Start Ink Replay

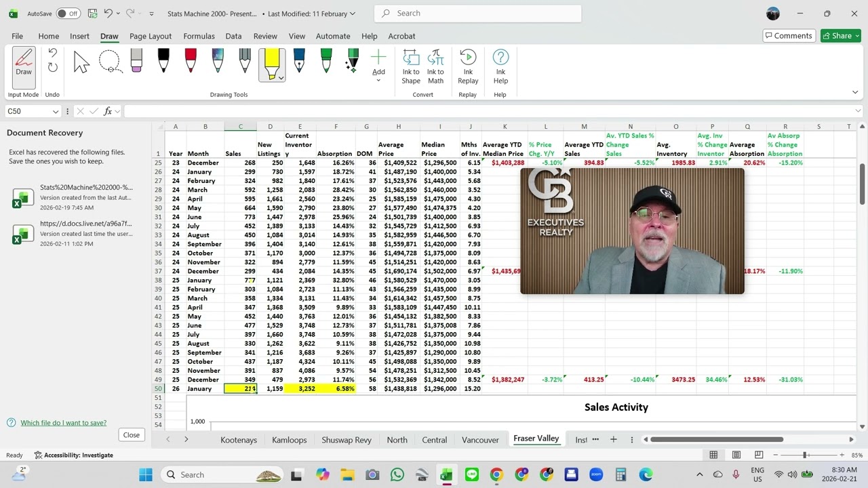point(468,66)
